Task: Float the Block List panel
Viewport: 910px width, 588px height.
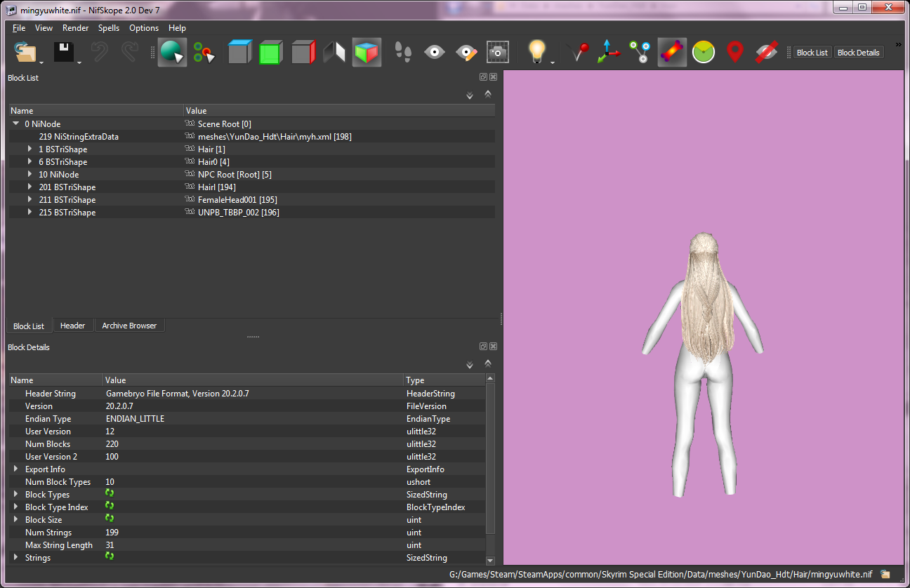Action: pyautogui.click(x=484, y=77)
